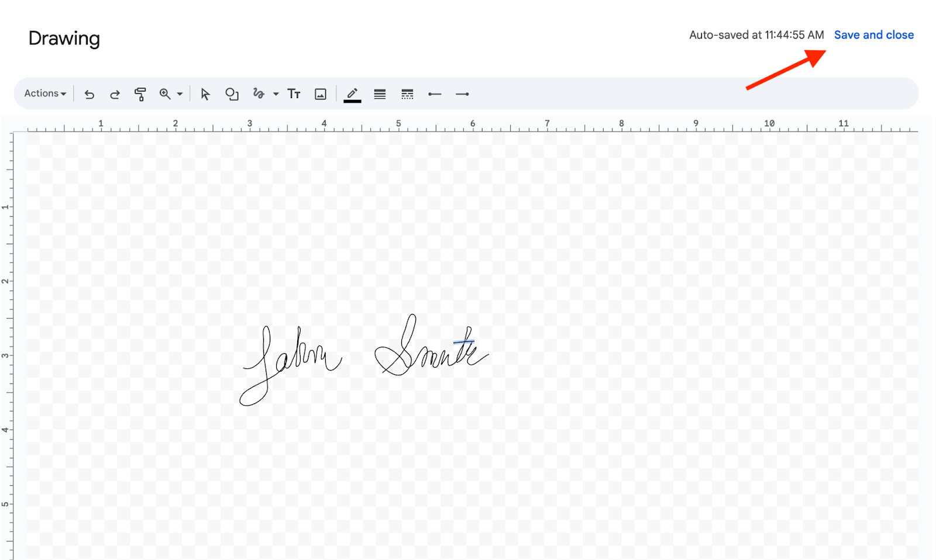
Task: Set the line start arrow style
Action: [435, 94]
